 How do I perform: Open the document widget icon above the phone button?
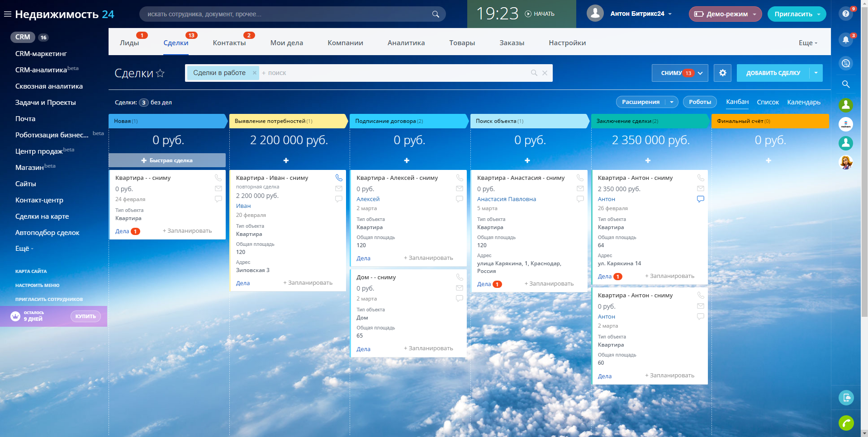coord(846,398)
